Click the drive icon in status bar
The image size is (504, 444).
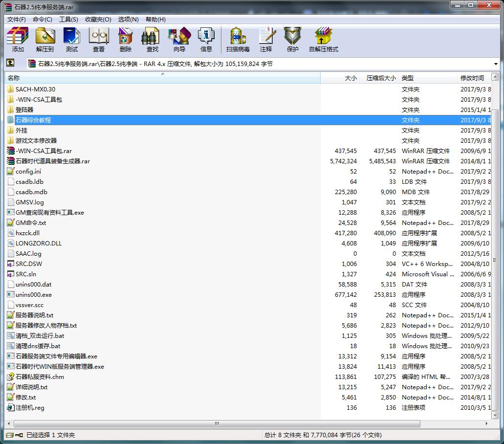pyautogui.click(x=10, y=435)
